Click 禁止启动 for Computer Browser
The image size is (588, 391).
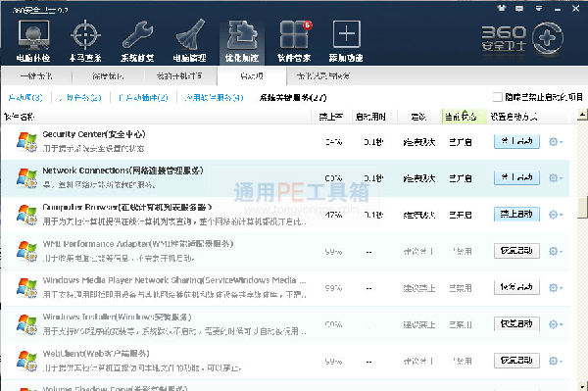516,214
